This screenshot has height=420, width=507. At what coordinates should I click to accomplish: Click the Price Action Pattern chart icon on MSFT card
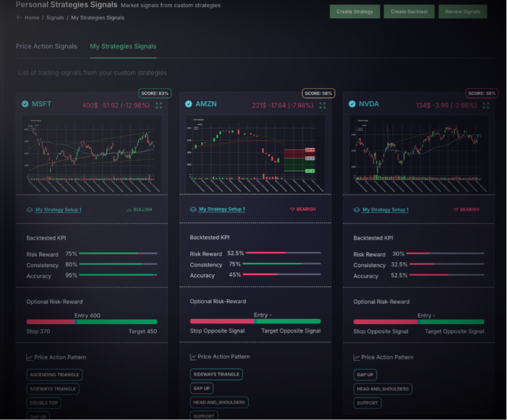pos(29,357)
